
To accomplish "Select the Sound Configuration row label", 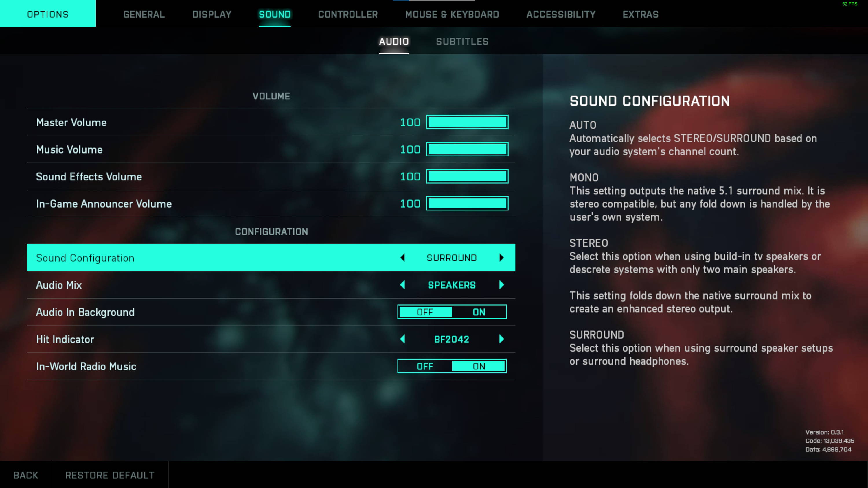I will (85, 258).
